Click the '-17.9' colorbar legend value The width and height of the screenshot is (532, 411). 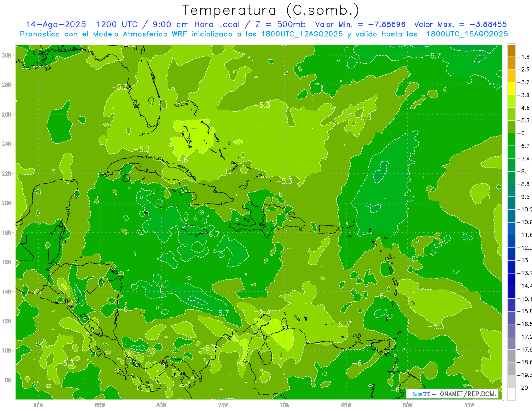pyautogui.click(x=525, y=349)
